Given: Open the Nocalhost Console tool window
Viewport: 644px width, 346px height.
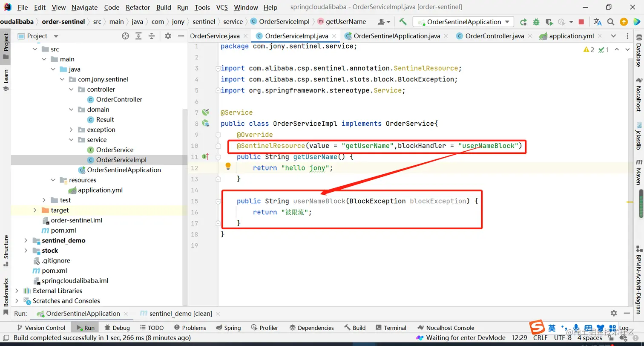Looking at the screenshot, I should click(446, 328).
